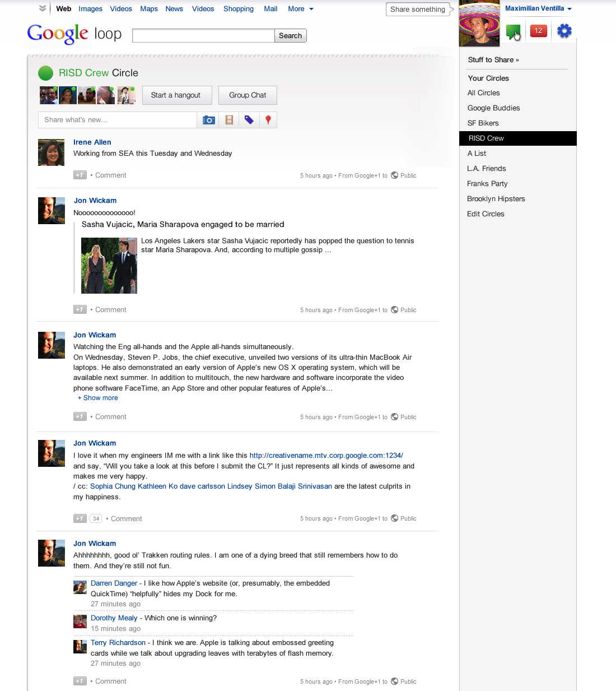Click Dorothy Mealy's name in comments
The width and height of the screenshot is (616, 691).
tap(114, 618)
